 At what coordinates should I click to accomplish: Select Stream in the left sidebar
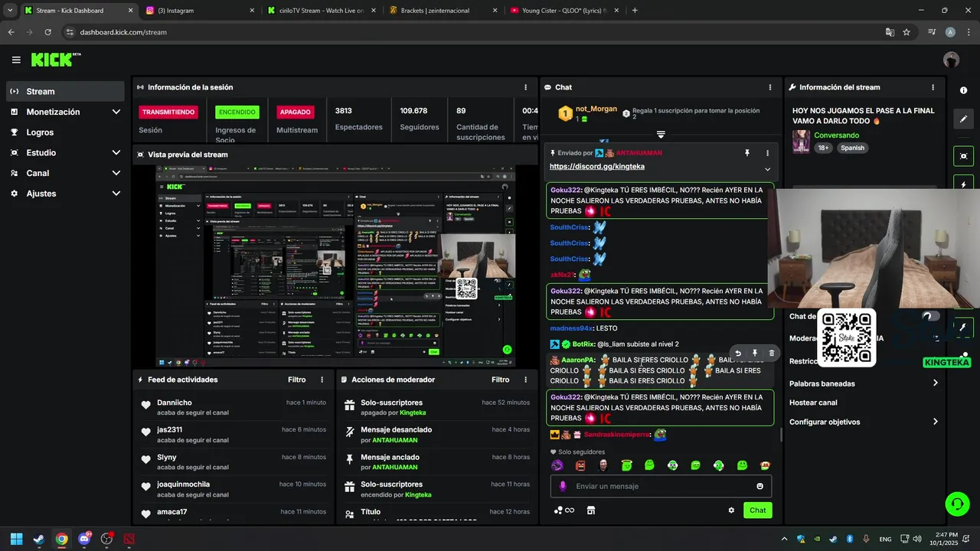[x=65, y=91]
